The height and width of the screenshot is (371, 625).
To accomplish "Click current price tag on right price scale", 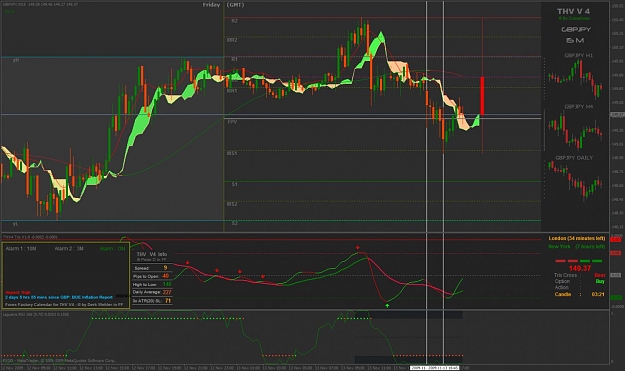I will click(617, 115).
